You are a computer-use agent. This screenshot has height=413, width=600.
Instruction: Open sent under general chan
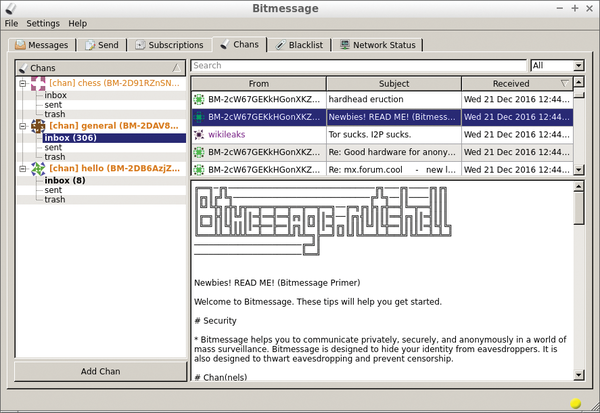[53, 147]
